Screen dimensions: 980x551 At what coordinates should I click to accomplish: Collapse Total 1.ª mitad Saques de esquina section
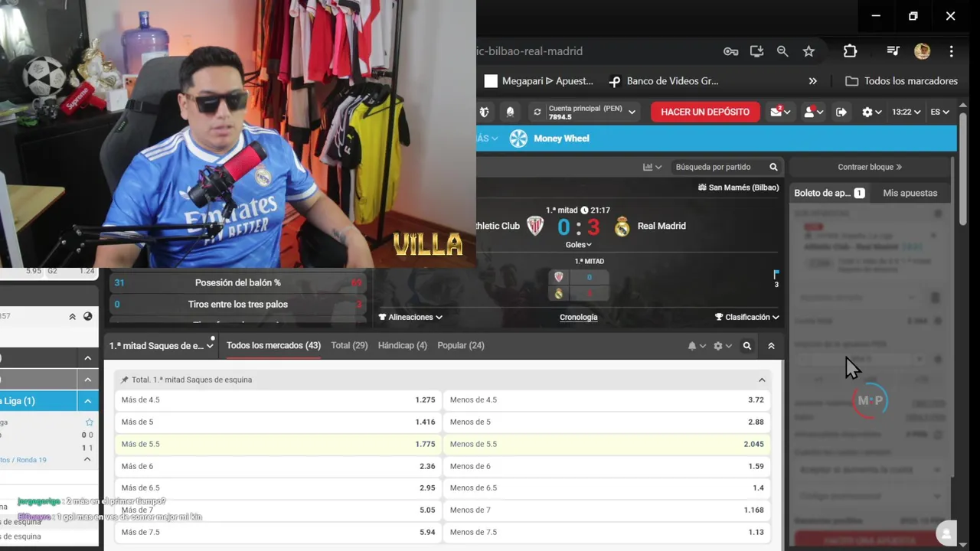coord(762,380)
